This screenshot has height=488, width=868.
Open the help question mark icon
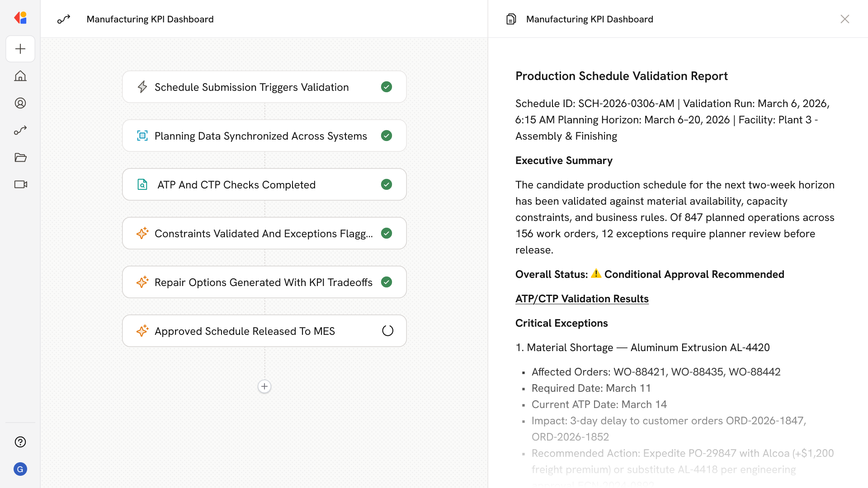[x=20, y=442]
